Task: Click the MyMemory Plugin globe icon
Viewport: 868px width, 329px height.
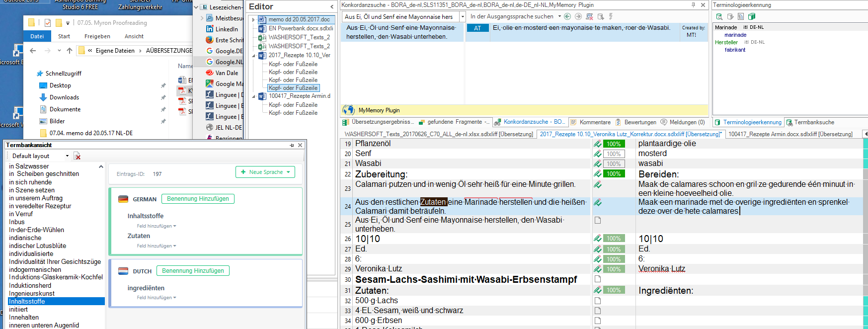Action: coord(349,110)
